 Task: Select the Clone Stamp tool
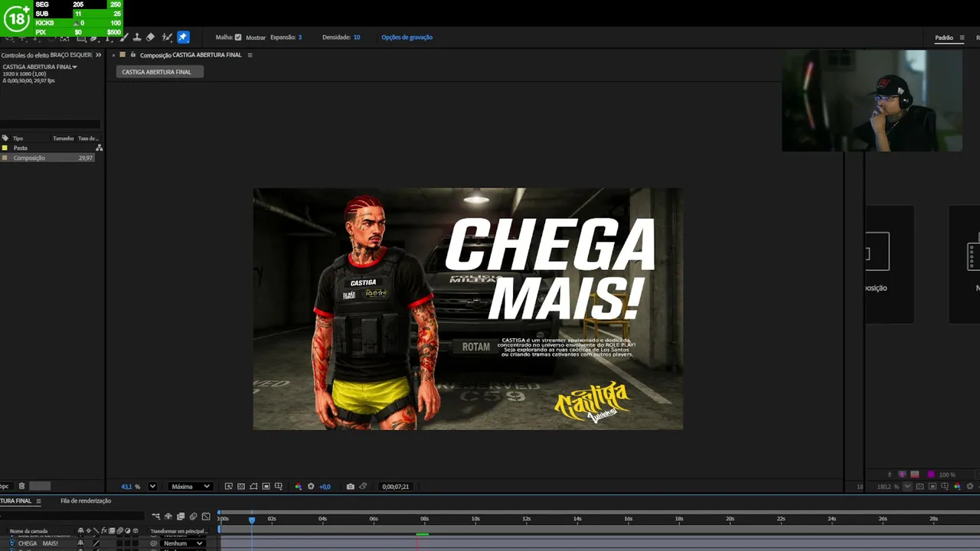click(x=136, y=37)
